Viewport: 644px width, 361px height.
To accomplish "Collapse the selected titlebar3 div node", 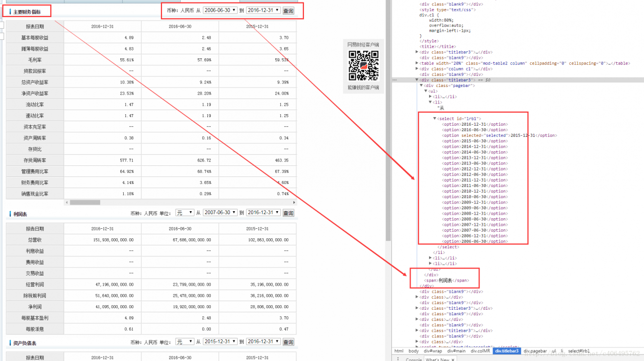I will [417, 80].
